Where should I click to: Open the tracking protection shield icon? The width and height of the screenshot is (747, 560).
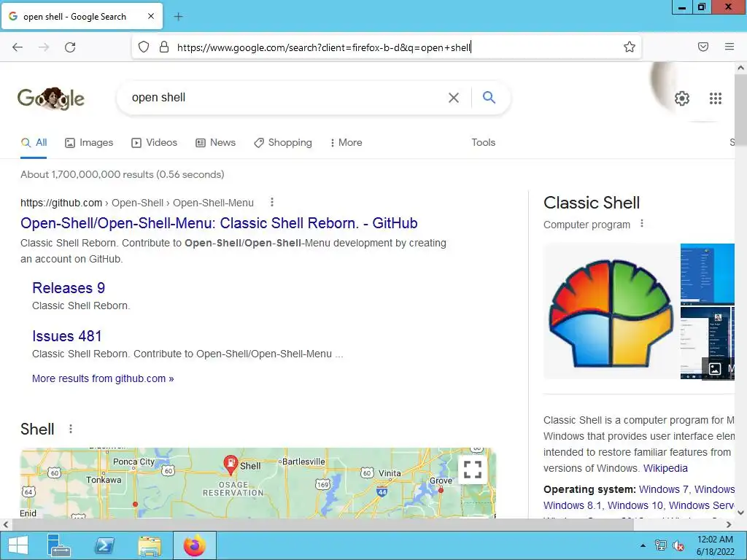point(144,47)
